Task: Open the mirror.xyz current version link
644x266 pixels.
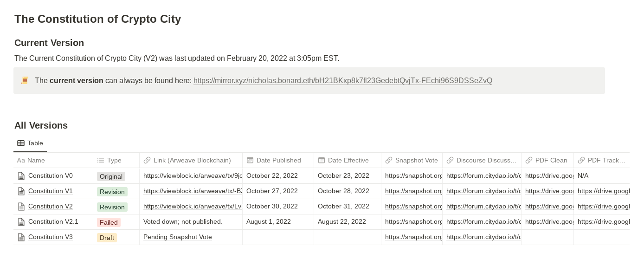Action: pyautogui.click(x=342, y=80)
